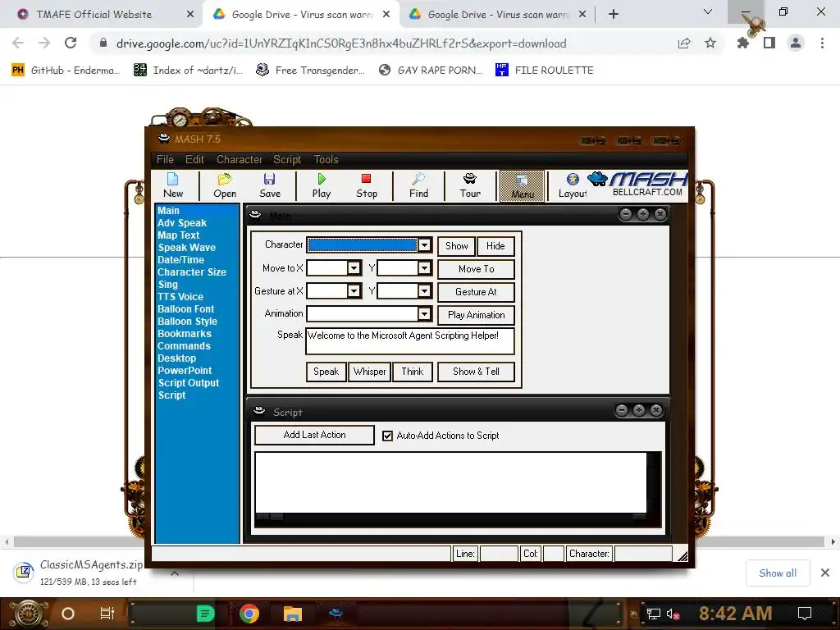Viewport: 840px width, 630px height.
Task: Stop playback with the red Stop icon
Action: click(x=367, y=185)
